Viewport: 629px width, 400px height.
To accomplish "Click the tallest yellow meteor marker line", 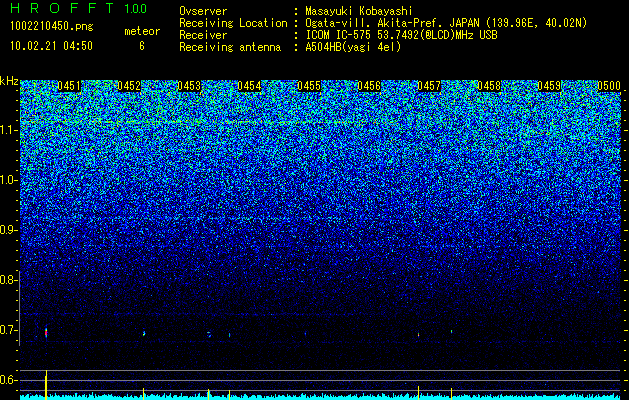I will tap(46, 385).
